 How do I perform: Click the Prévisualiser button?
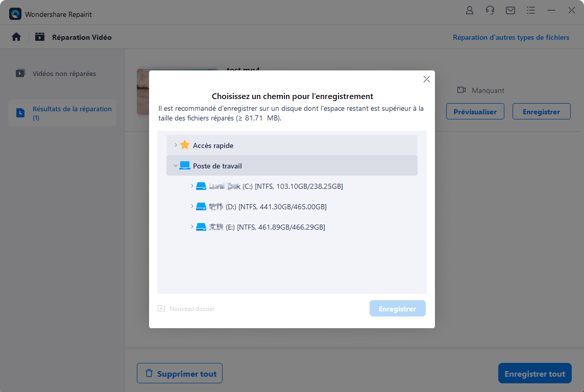475,111
